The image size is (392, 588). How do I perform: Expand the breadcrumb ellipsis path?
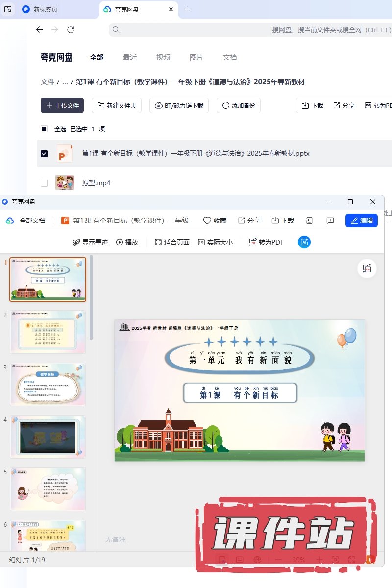point(65,82)
